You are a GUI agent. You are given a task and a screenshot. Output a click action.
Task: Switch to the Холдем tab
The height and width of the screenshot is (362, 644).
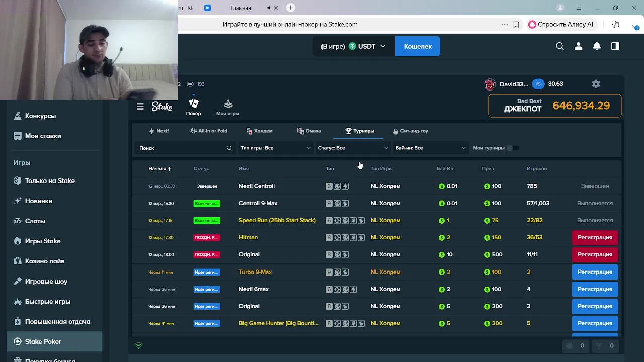click(259, 131)
